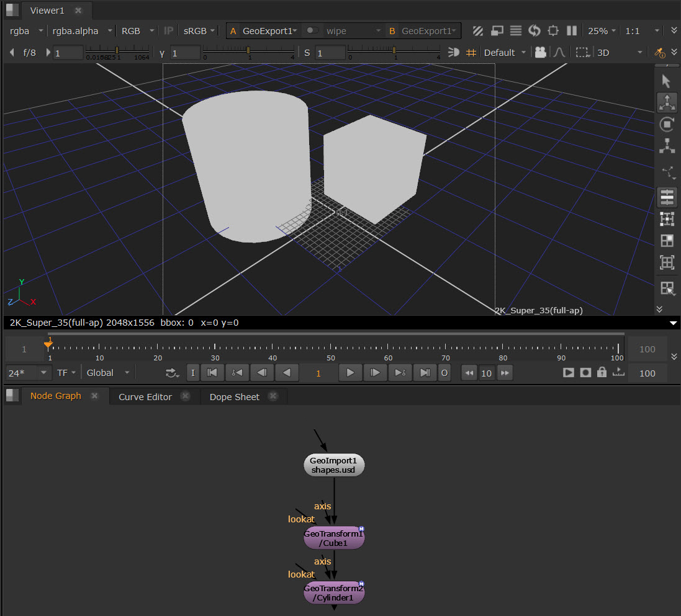Open the Default camera dropdown

505,53
